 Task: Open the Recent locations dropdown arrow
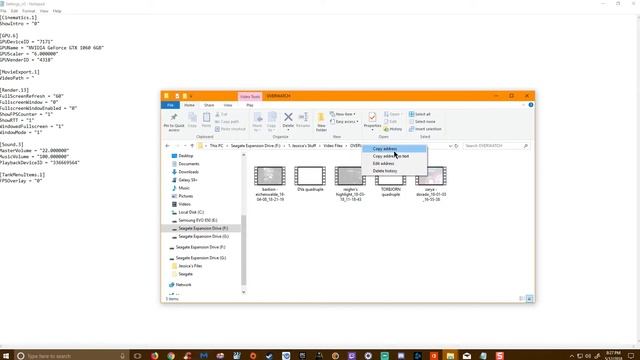tap(185, 146)
